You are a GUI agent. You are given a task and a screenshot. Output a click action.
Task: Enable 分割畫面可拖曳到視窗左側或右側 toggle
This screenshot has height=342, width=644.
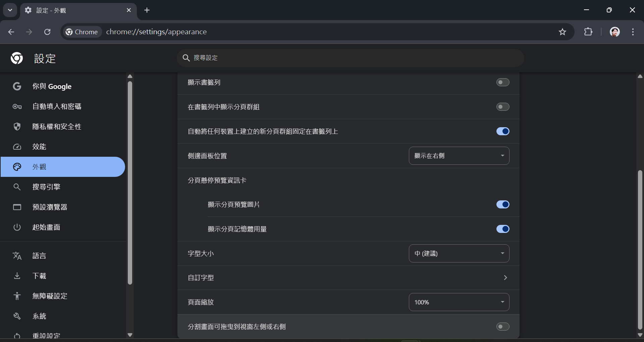[x=502, y=327]
